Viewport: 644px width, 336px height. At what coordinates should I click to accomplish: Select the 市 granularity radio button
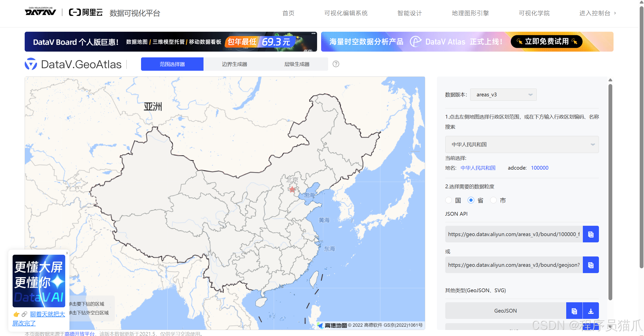coord(493,200)
